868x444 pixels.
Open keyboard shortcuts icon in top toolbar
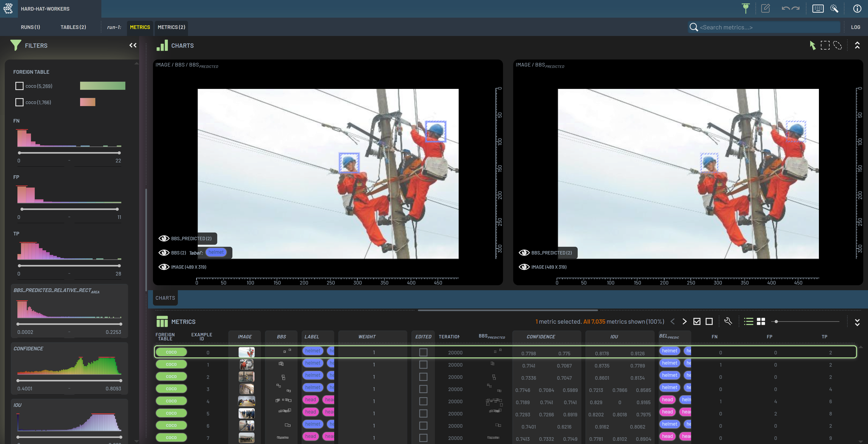[x=818, y=9]
